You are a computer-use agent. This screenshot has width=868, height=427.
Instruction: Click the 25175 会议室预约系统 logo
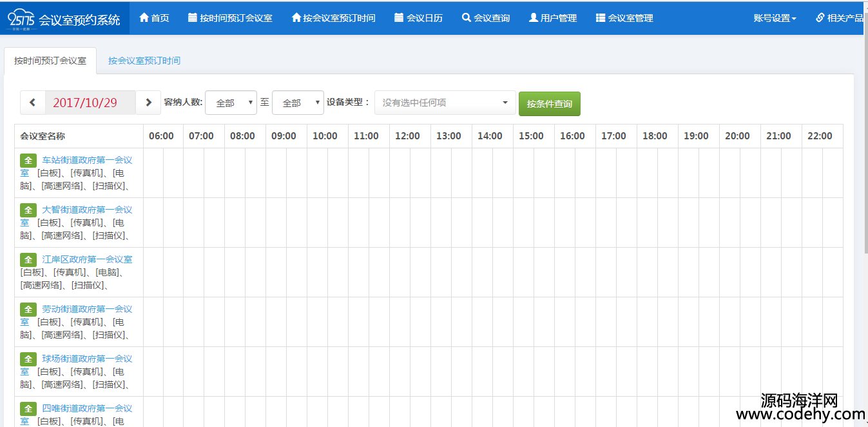click(x=64, y=18)
